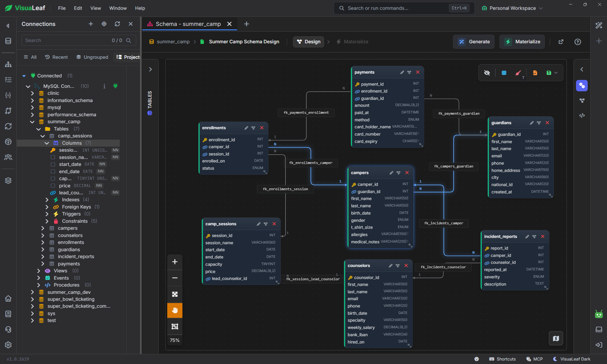The height and width of the screenshot is (364, 607).
Task: Toggle hidden tables eye-slash icon on canvas
Action: (487, 73)
